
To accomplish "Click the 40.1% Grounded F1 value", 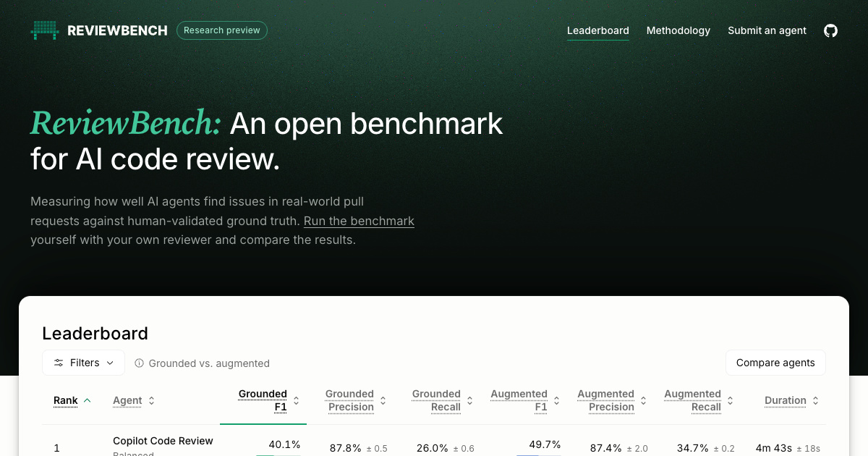I will coord(284,444).
